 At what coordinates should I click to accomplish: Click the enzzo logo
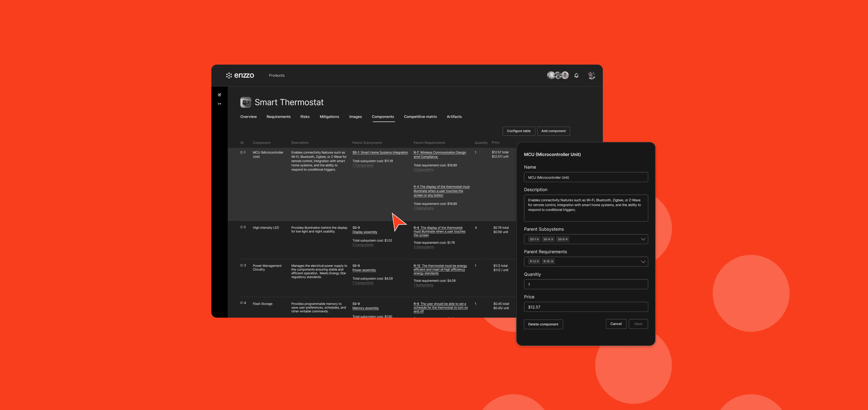click(240, 76)
